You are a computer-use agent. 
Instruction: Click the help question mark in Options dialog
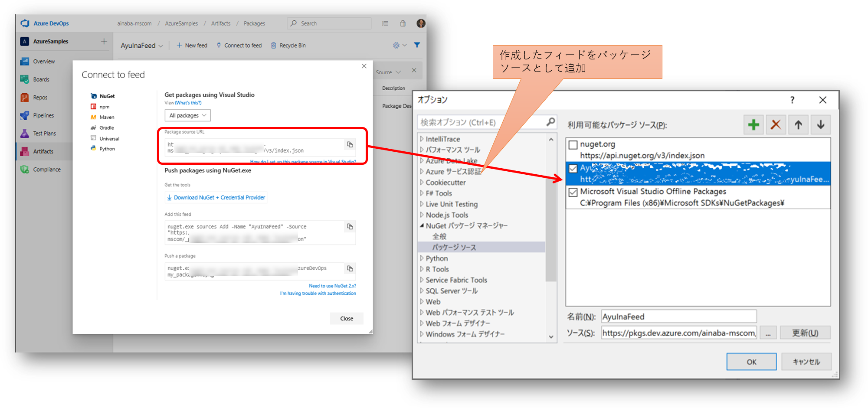coord(793,100)
